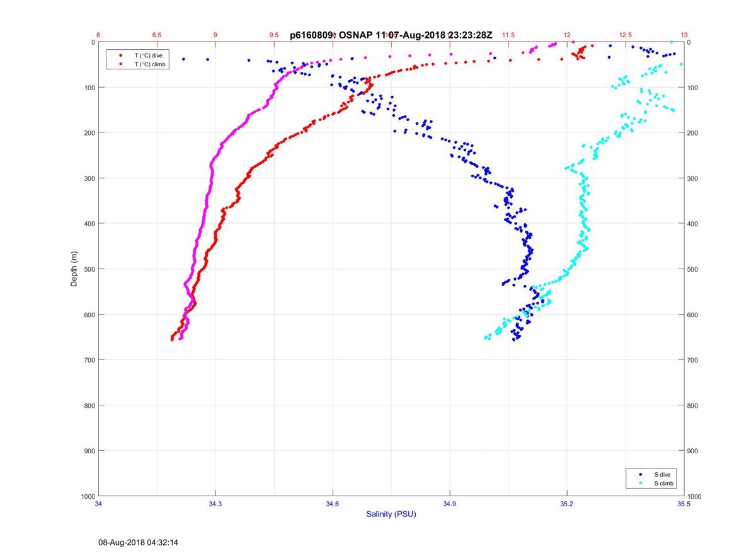Click salinity tick label 34.9
Viewport: 756px width, 558px height.
450,504
